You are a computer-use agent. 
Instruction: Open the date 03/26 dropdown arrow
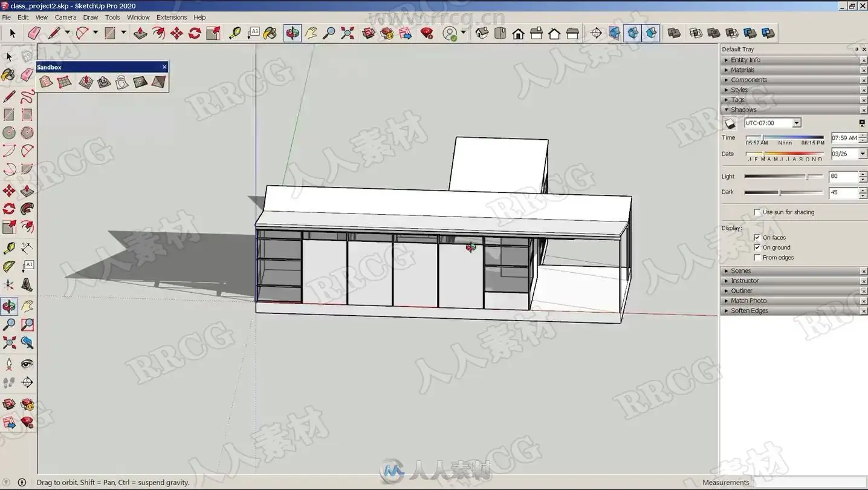click(863, 154)
